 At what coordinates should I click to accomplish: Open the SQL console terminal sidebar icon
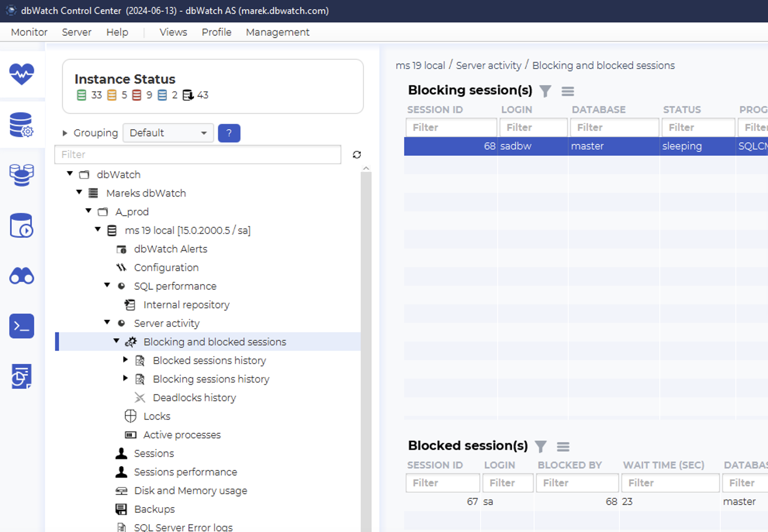click(21, 326)
